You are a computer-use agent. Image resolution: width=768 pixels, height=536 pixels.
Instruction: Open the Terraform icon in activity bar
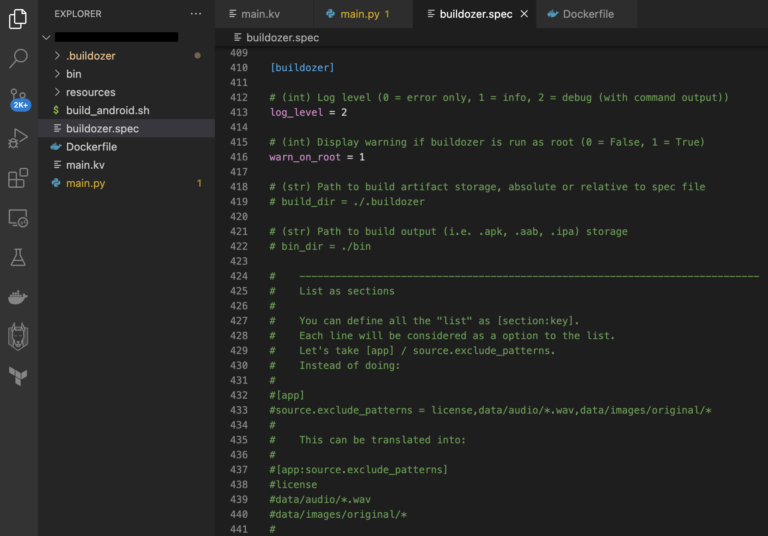pos(18,376)
